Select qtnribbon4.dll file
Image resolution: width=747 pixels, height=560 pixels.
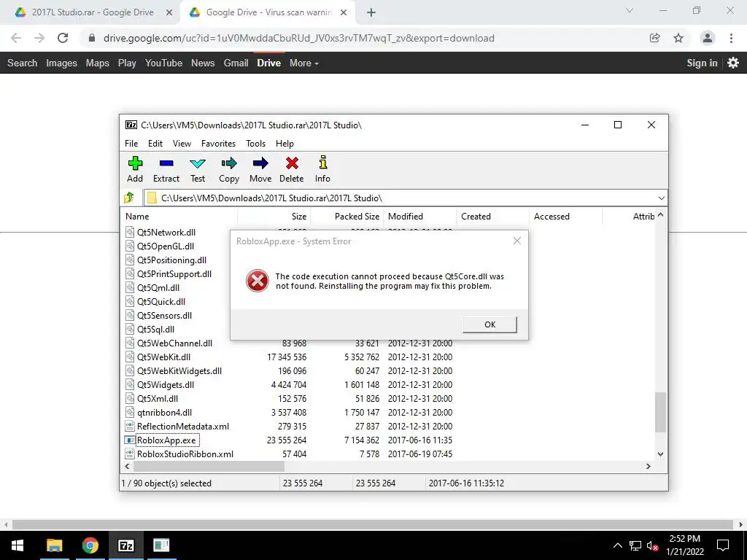coord(164,413)
